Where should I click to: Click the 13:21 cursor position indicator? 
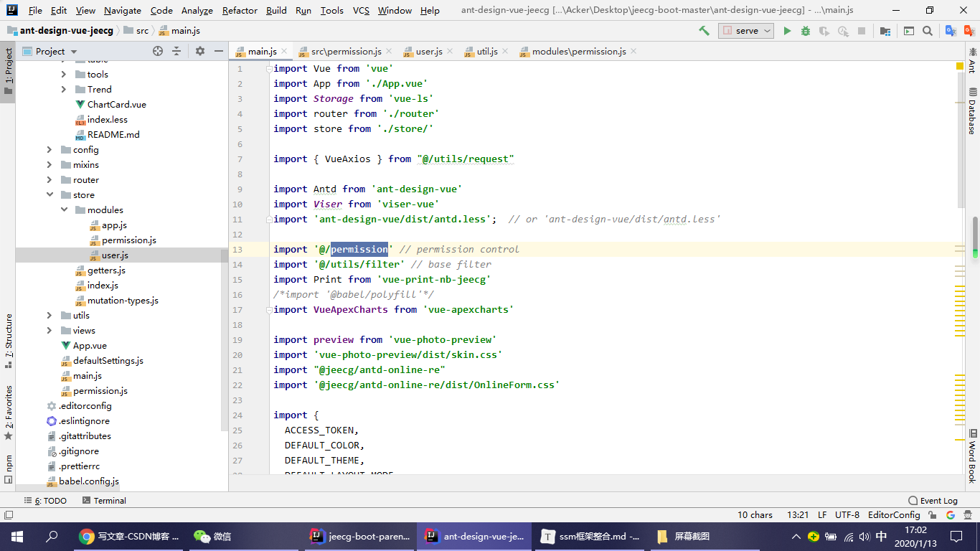[798, 514]
